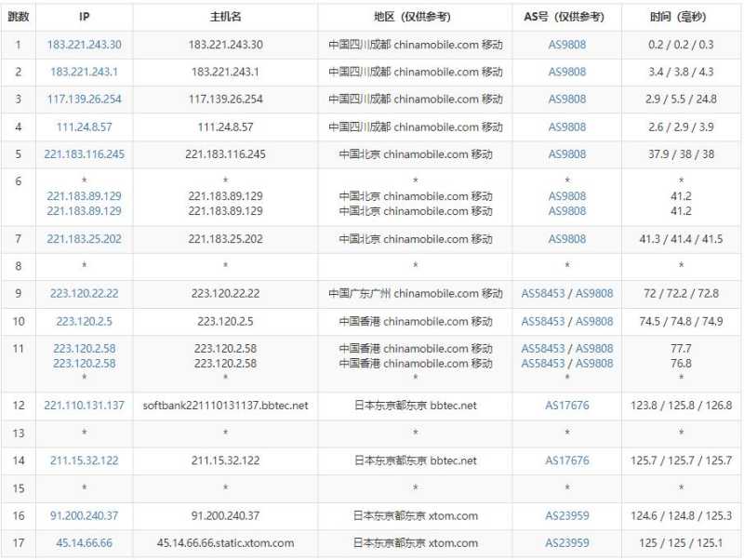Select hostname cell 91.200.240.37

225,515
